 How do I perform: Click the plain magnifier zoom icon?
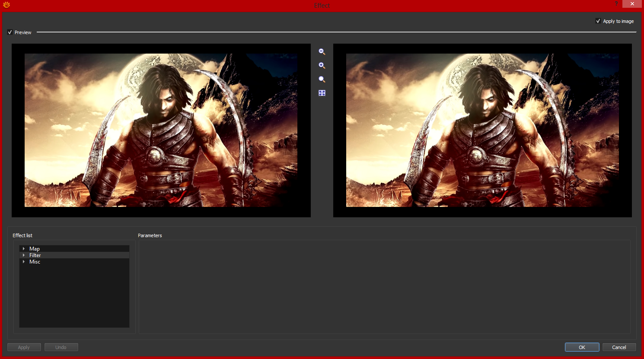322,79
